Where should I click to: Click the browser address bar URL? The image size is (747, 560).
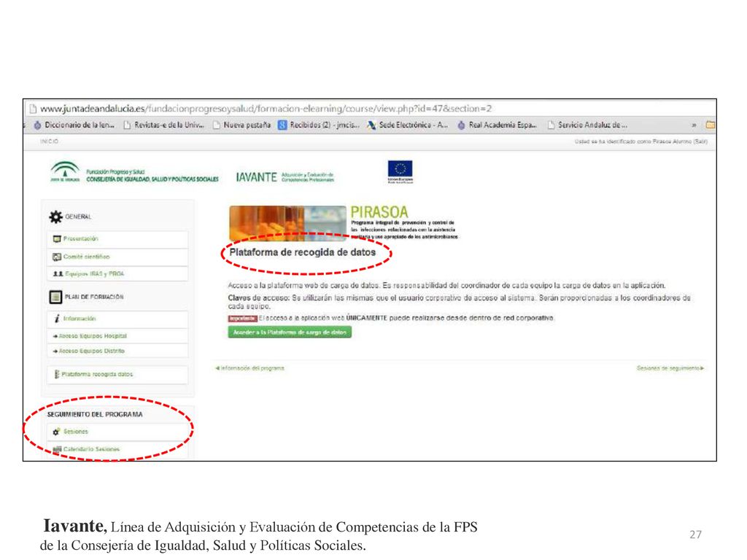click(266, 109)
